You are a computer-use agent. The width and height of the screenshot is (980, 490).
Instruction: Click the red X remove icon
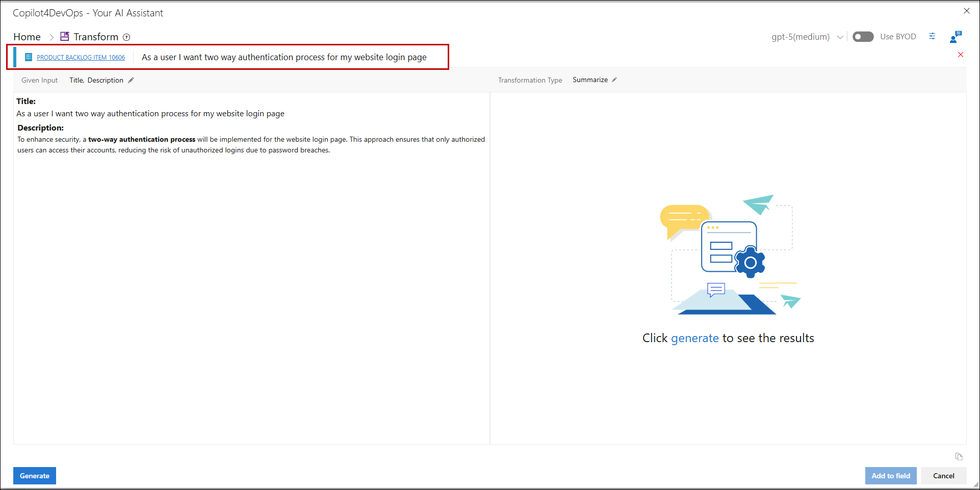[961, 55]
